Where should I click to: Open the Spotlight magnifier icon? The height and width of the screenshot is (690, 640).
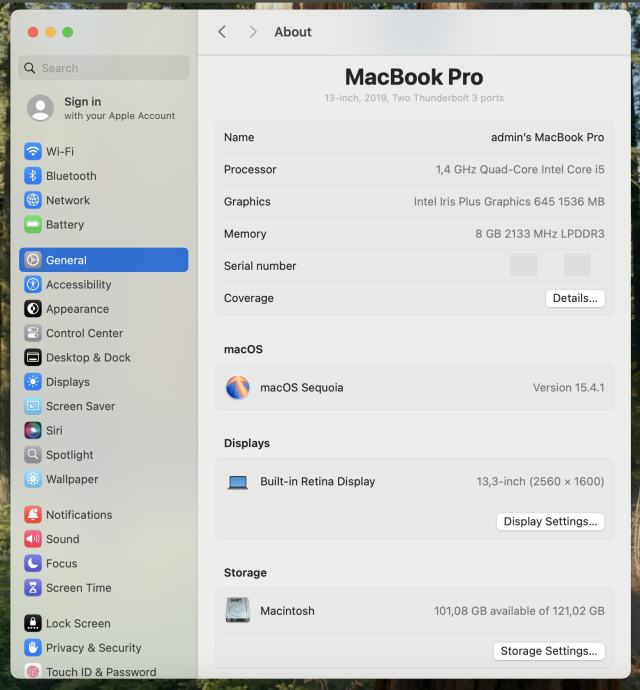33,455
